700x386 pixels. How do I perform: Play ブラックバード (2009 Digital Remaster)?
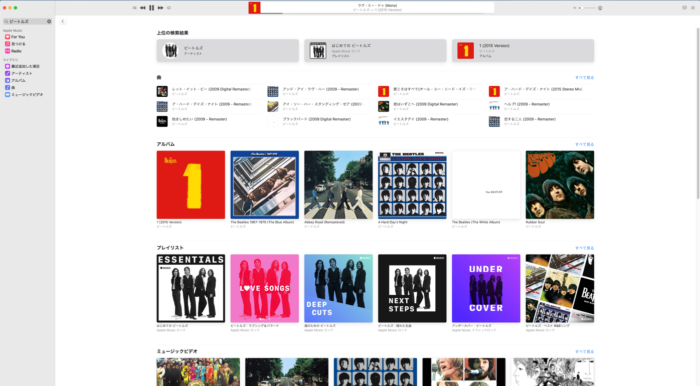320,121
